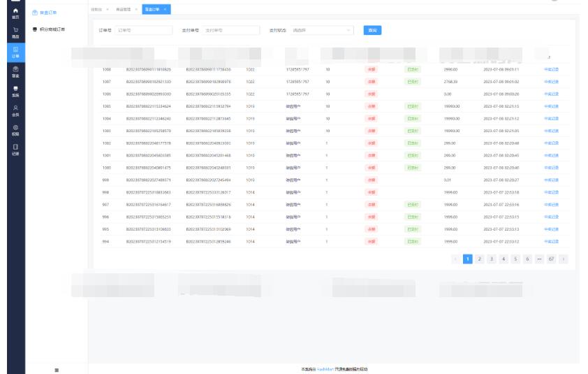Image resolution: width=588 pixels, height=374 pixels.
Task: Expand pagination with the ellipsis button
Action: pyautogui.click(x=539, y=259)
